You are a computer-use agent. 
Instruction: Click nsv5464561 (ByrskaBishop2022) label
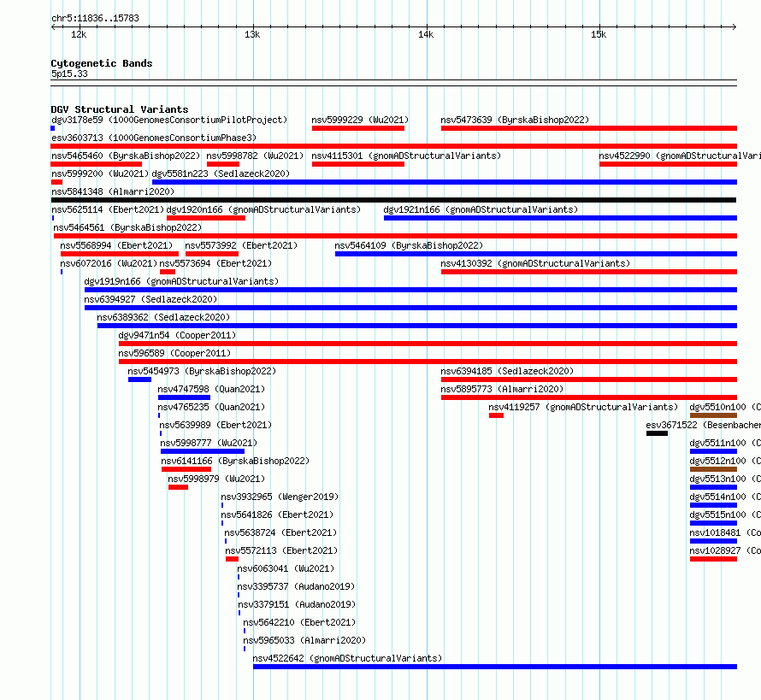pos(127,227)
